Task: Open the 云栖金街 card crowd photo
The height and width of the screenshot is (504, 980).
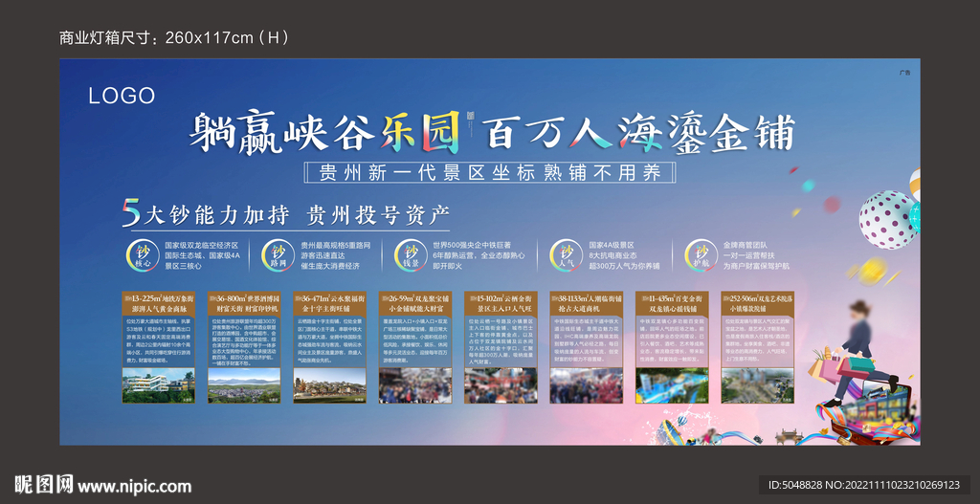Action: coord(501,385)
